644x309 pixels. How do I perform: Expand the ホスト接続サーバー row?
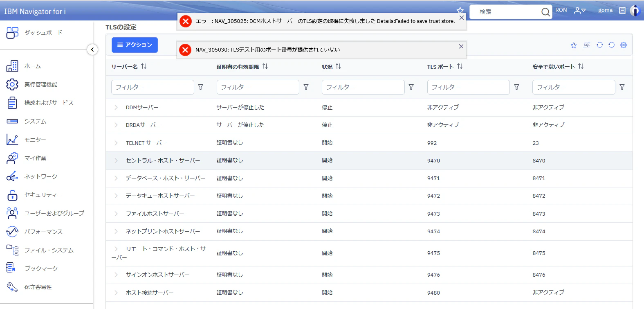tap(116, 293)
